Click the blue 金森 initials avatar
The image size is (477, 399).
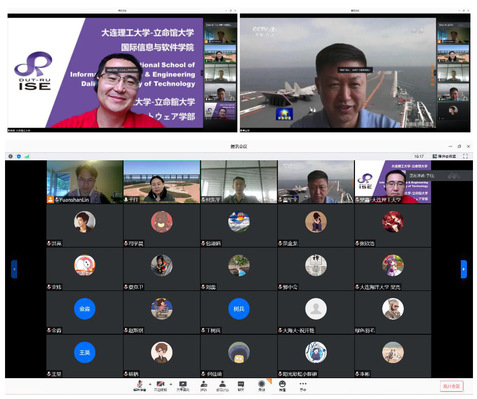85,309
